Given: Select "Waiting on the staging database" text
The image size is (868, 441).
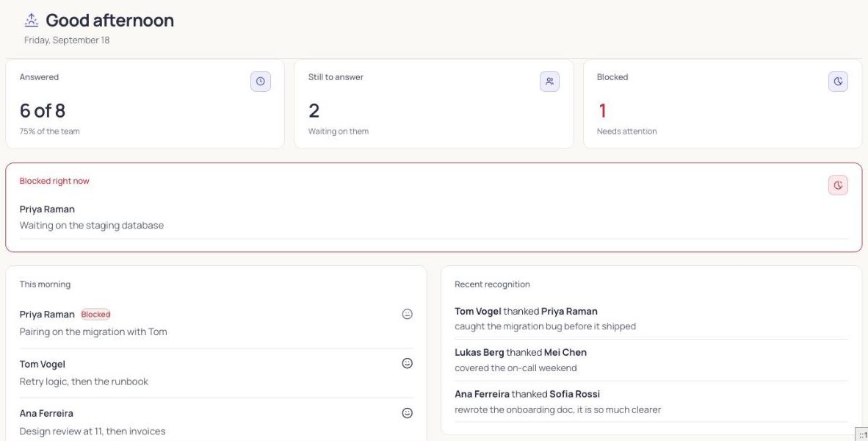Looking at the screenshot, I should click(x=92, y=226).
